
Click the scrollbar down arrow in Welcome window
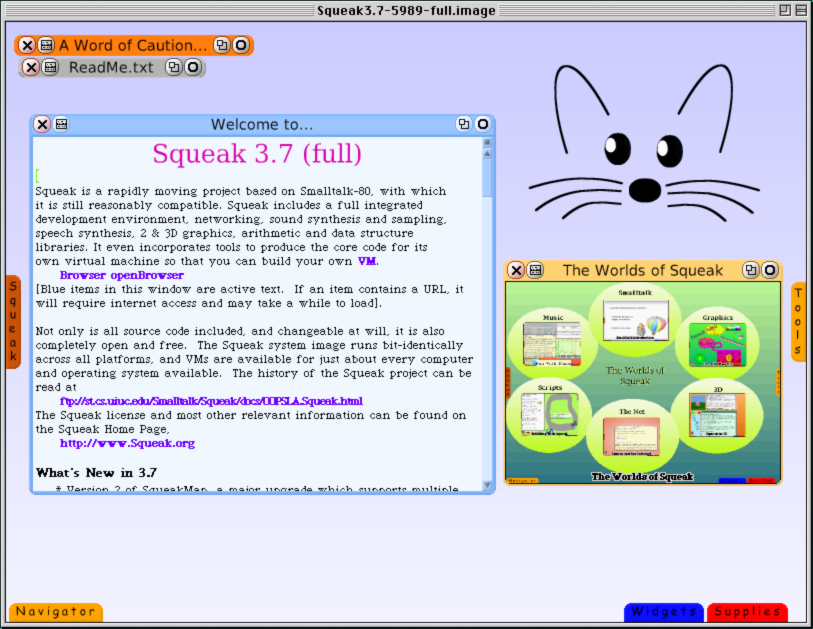(x=487, y=485)
